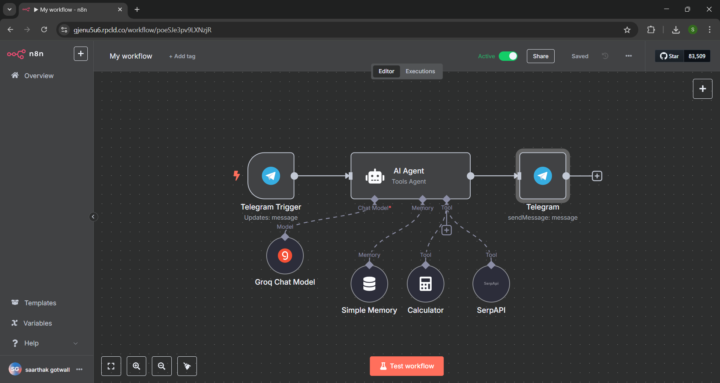Select the Calculator tool node
The width and height of the screenshot is (720, 383).
point(426,284)
